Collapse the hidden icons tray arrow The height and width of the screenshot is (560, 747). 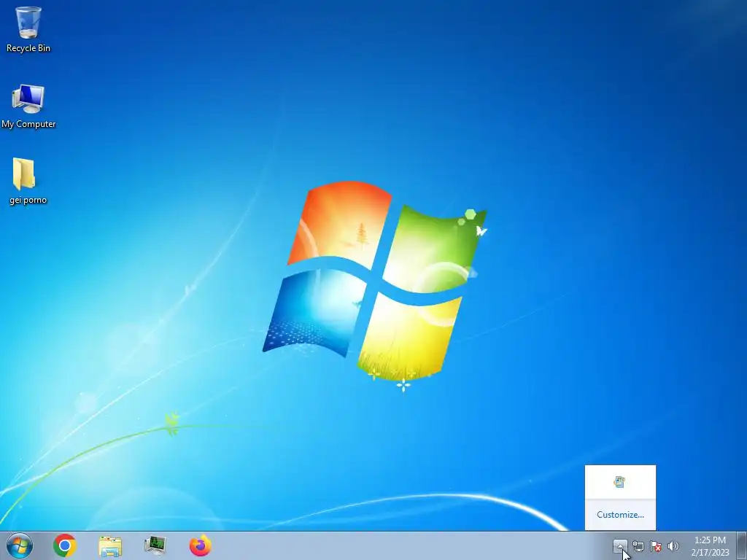coord(620,545)
